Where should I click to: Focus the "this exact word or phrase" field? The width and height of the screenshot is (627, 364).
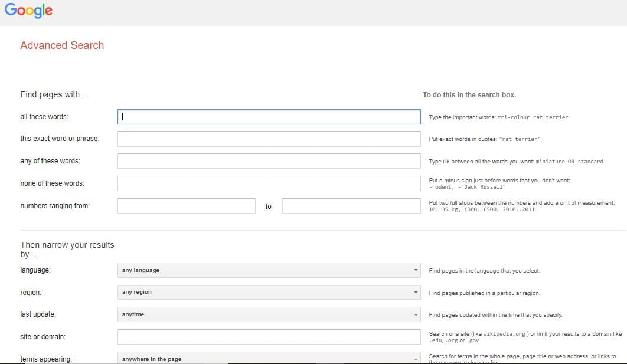269,139
